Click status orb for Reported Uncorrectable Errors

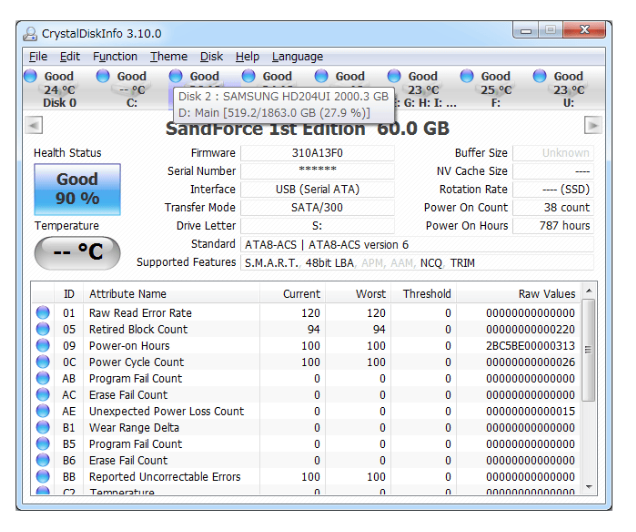click(x=43, y=476)
